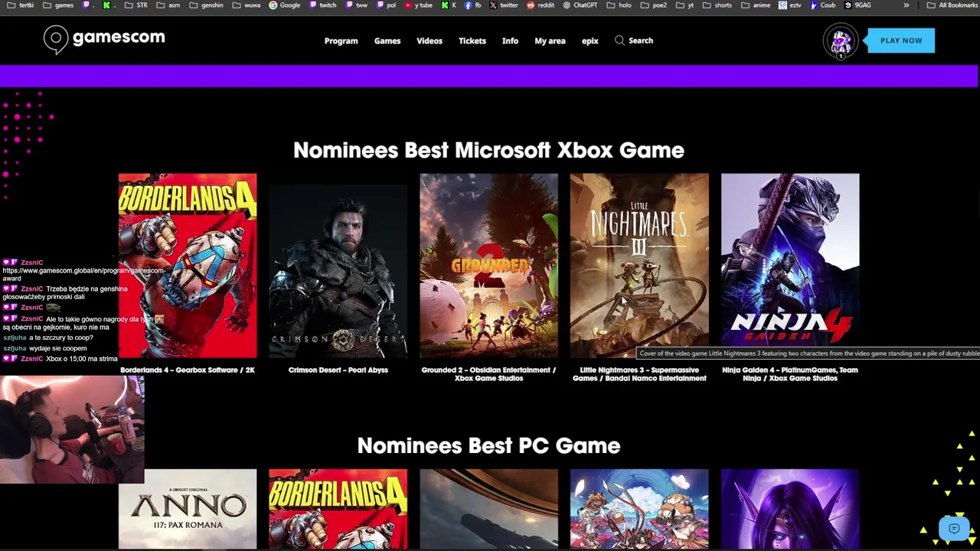Open the wuwa bookmark folder
The height and width of the screenshot is (551, 980).
246,5
